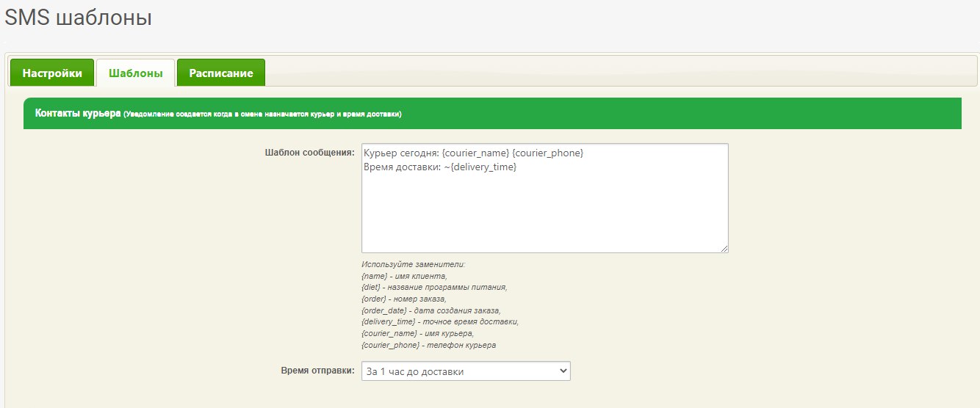This screenshot has width=980, height=408.
Task: Switch to the Расписание tab
Action: 220,73
